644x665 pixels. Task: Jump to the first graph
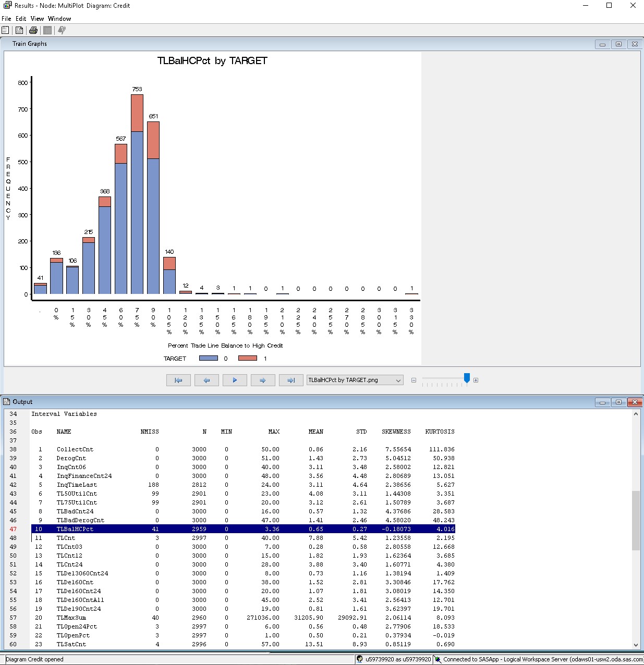178,380
